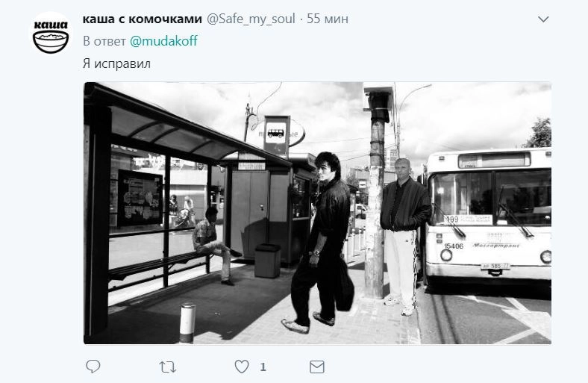This screenshot has height=383, width=588.
Task: Click the @Safe_my_soul handle
Action: click(251, 19)
